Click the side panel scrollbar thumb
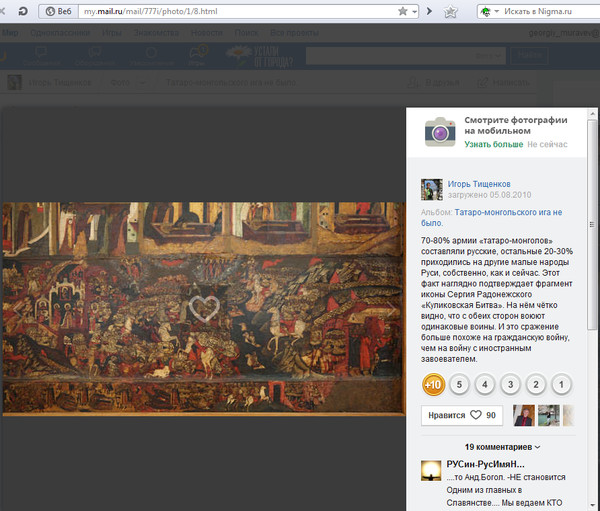The width and height of the screenshot is (600, 511). point(592,224)
